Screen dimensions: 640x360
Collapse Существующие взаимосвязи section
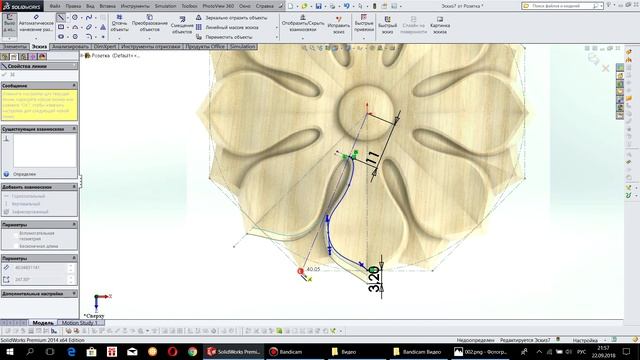(x=74, y=129)
